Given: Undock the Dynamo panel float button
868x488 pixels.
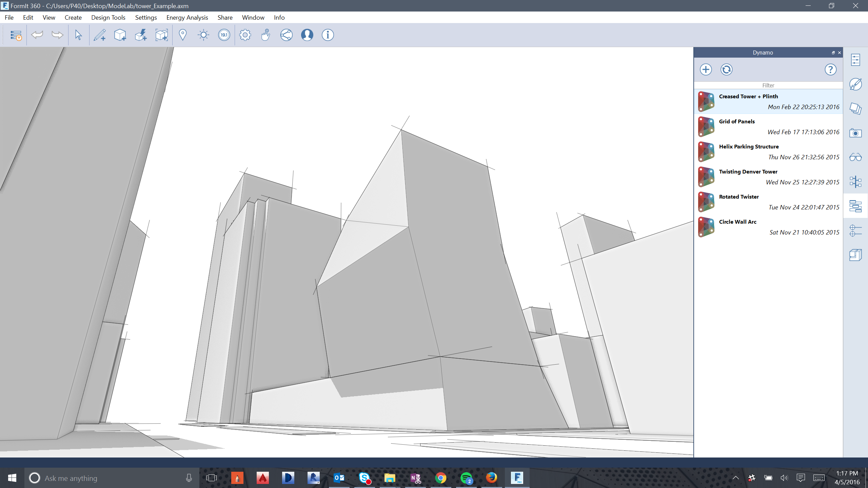Looking at the screenshot, I should (833, 53).
